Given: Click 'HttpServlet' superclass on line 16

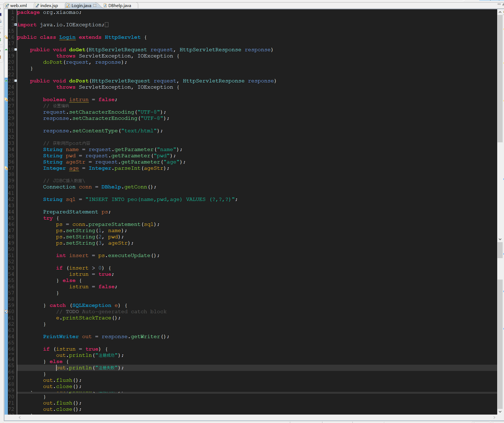Looking at the screenshot, I should point(123,37).
